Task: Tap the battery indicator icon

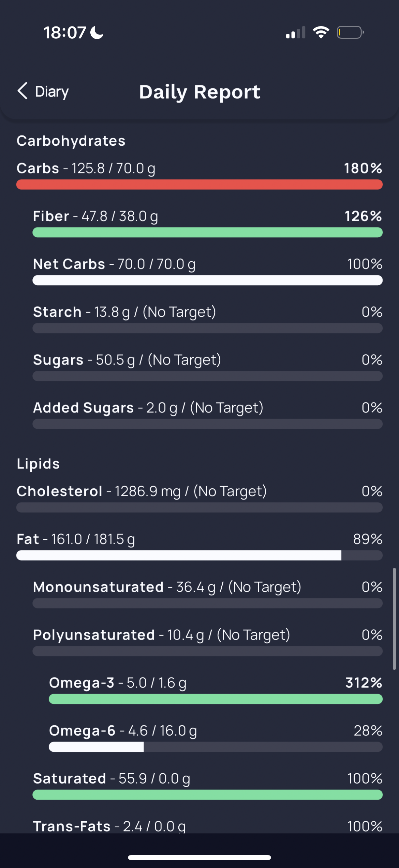Action: [350, 32]
